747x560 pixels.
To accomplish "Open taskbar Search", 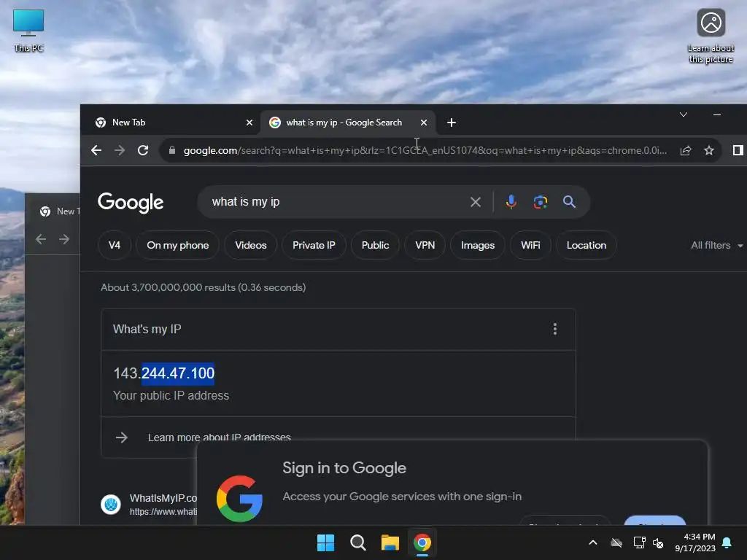I will click(357, 542).
